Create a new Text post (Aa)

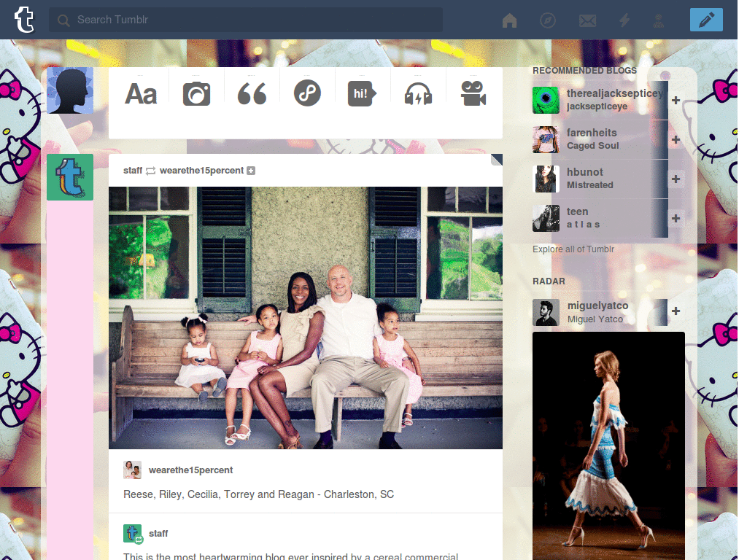click(141, 94)
